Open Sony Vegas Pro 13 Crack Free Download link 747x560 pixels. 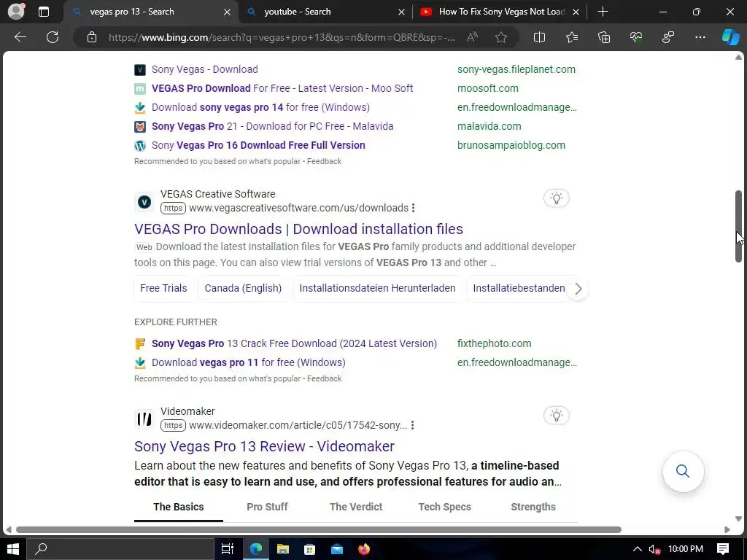tap(294, 344)
